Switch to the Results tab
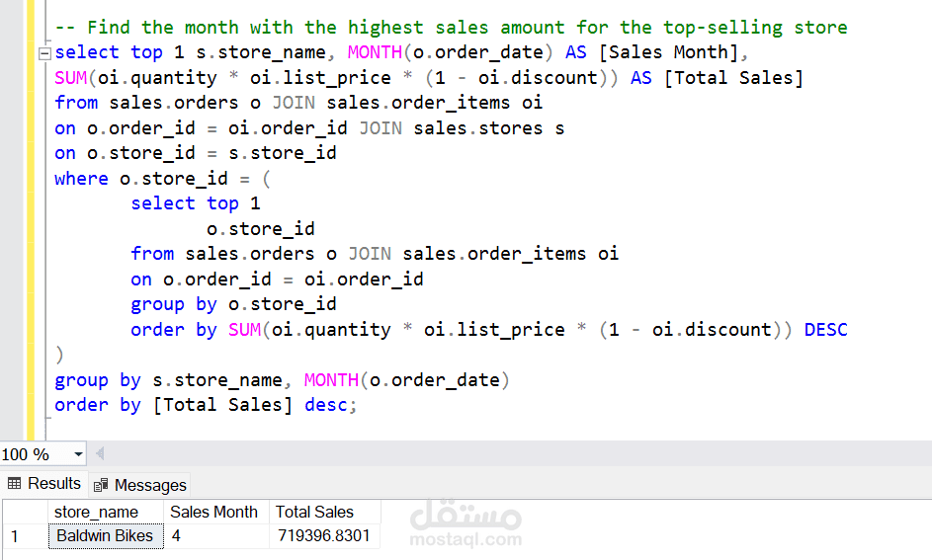This screenshot has width=932, height=560. click(x=44, y=483)
